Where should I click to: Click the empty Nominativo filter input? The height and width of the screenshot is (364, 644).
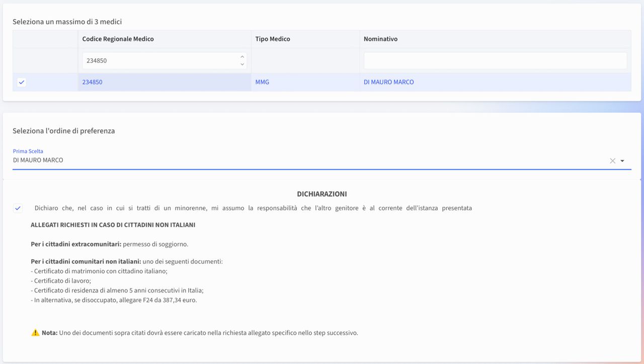click(495, 60)
